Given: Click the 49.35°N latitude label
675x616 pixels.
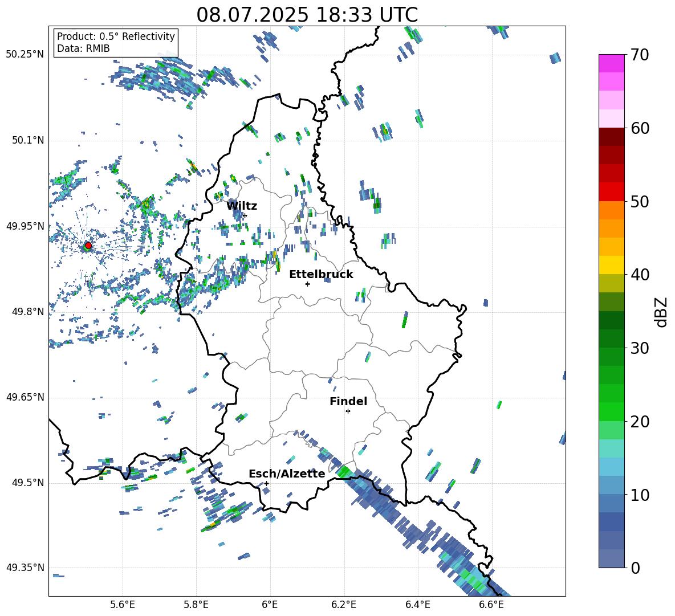Looking at the screenshot, I should tap(25, 568).
